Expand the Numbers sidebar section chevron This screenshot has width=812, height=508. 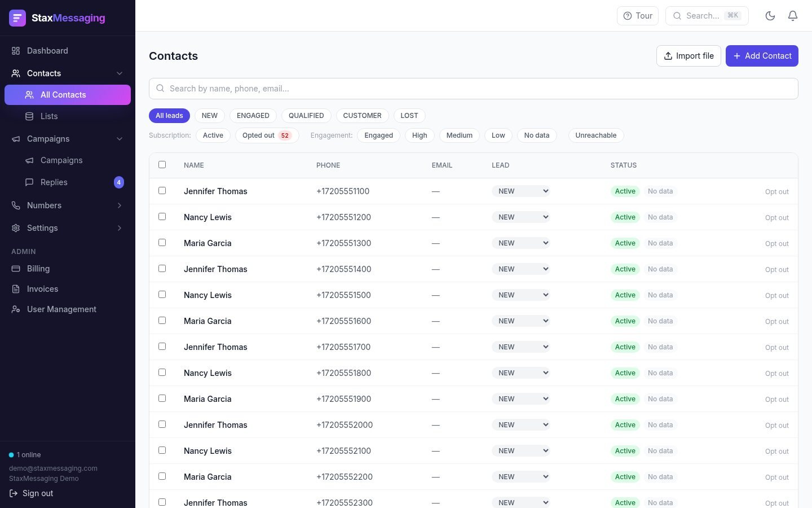[120, 205]
